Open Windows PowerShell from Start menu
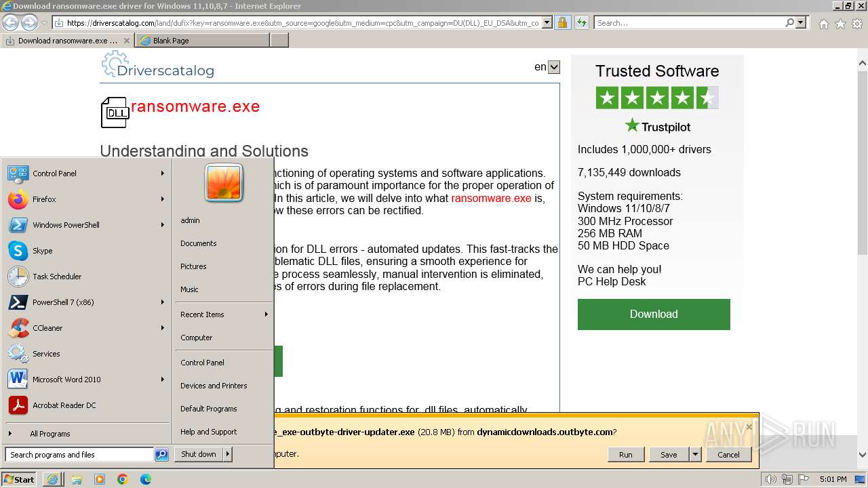Screen dimensions: 868x488 coord(18,225)
